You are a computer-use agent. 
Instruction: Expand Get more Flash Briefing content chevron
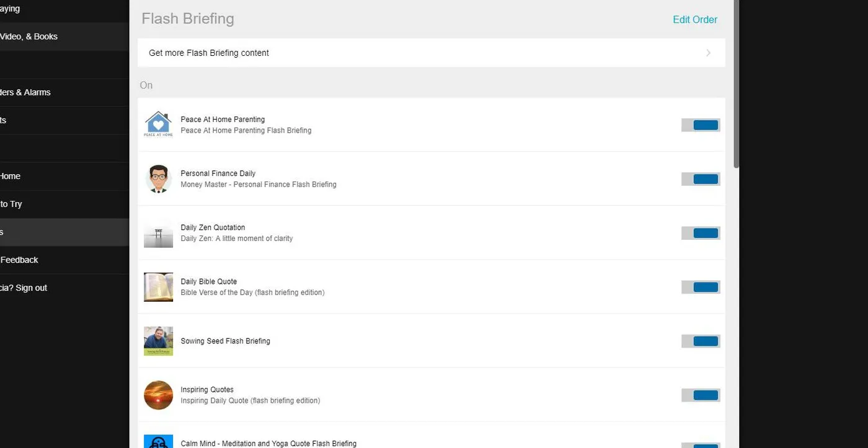(708, 53)
